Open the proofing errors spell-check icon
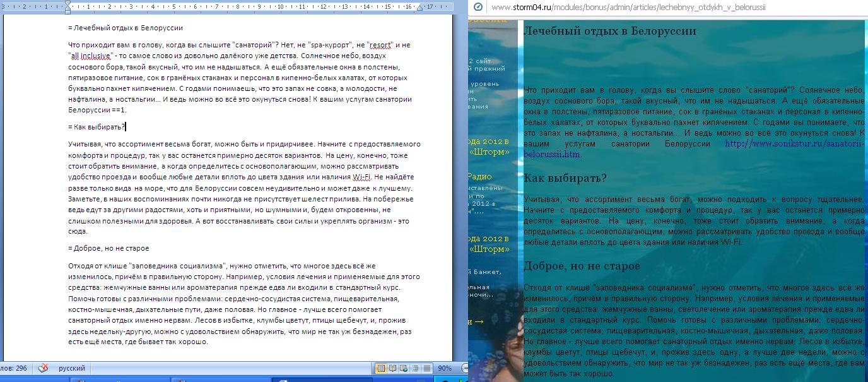This screenshot has height=382, width=868. 43,368
